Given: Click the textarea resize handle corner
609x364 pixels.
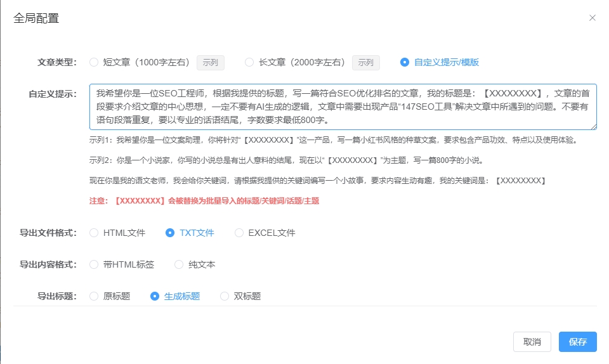Looking at the screenshot, I should (594, 126).
